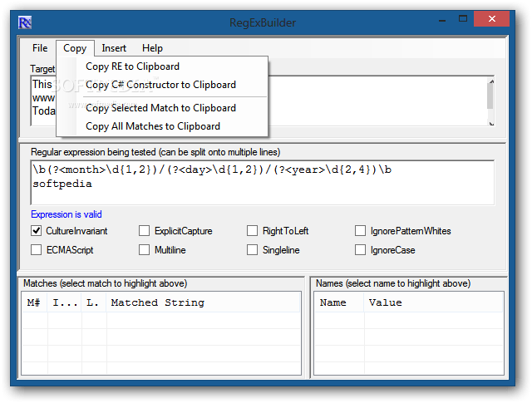This screenshot has height=403, width=532.
Task: Choose Copy Selected Match to Clipboard
Action: pos(160,108)
